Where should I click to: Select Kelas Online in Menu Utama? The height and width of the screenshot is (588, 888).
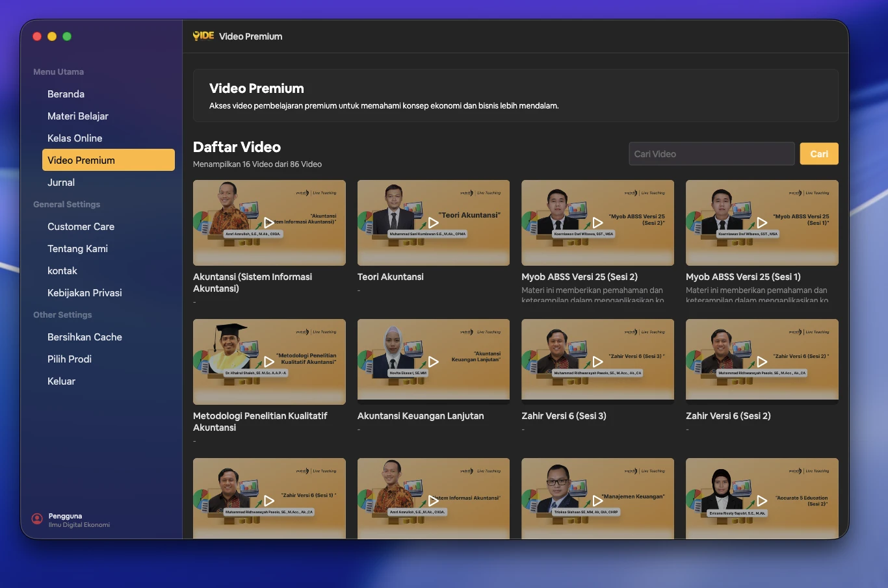74,138
